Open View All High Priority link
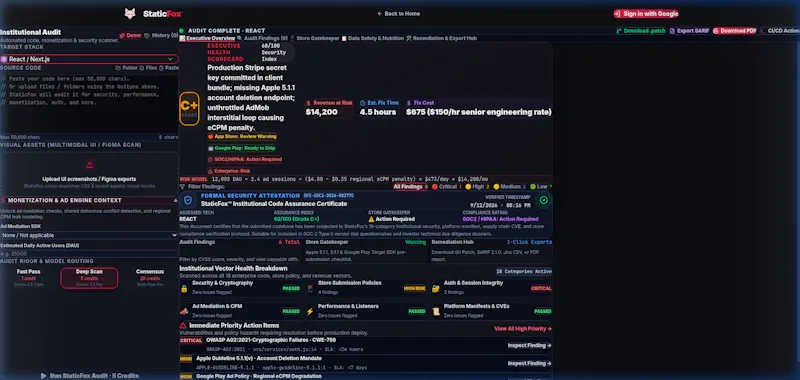Viewport: 800px width, 380px height. tap(523, 329)
